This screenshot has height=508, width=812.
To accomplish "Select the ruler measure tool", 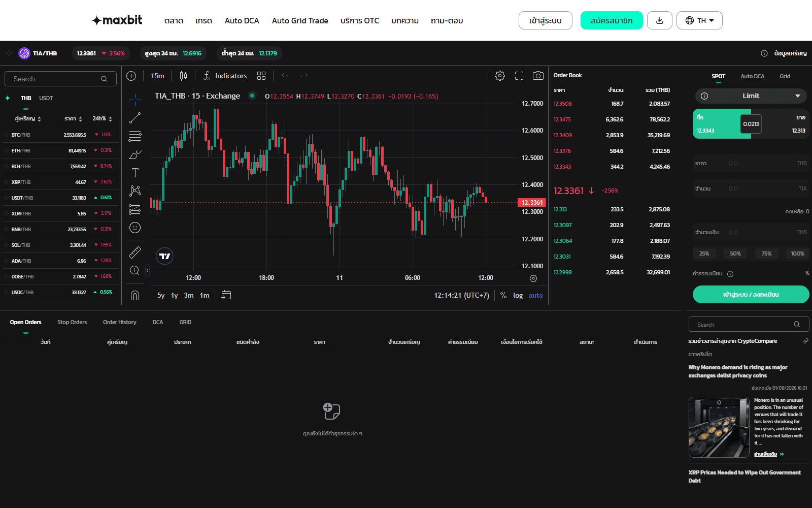I will [135, 252].
